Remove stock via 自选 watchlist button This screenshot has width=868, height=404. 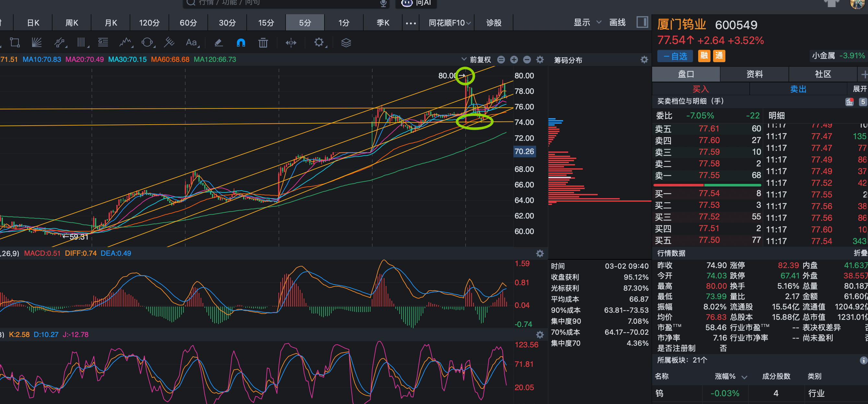pyautogui.click(x=675, y=56)
